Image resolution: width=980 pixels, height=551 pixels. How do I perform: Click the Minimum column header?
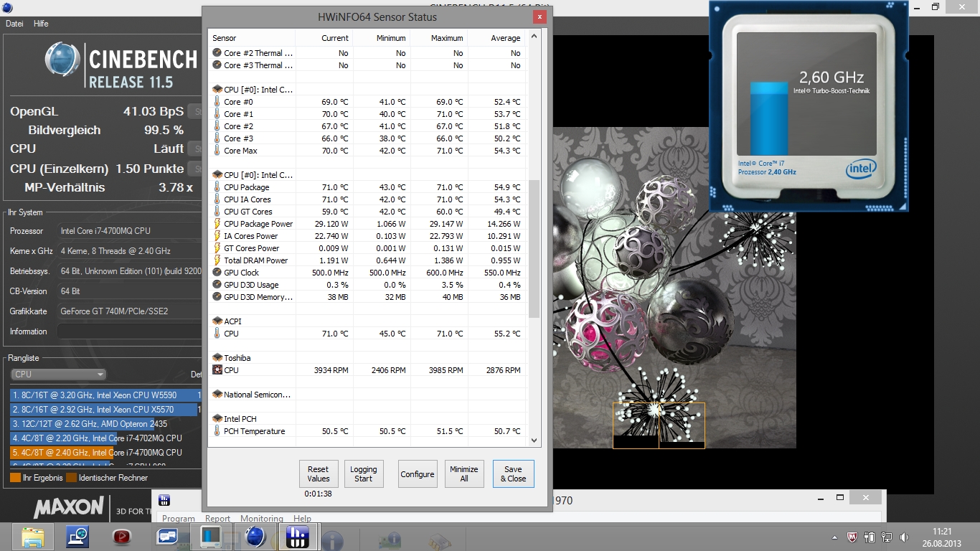coord(381,38)
